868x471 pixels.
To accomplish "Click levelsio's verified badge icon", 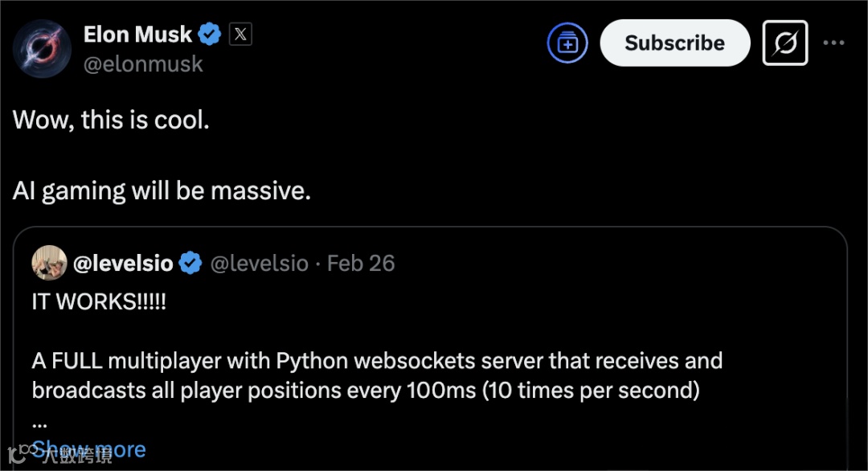I will 190,264.
